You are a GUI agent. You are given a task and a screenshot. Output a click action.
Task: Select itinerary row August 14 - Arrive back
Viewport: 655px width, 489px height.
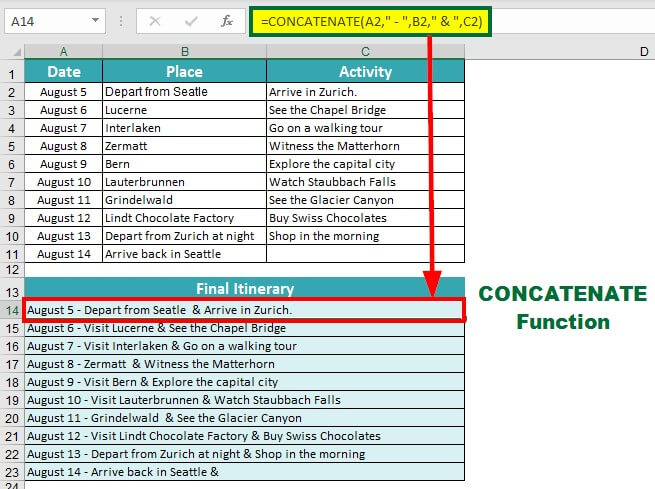245,472
